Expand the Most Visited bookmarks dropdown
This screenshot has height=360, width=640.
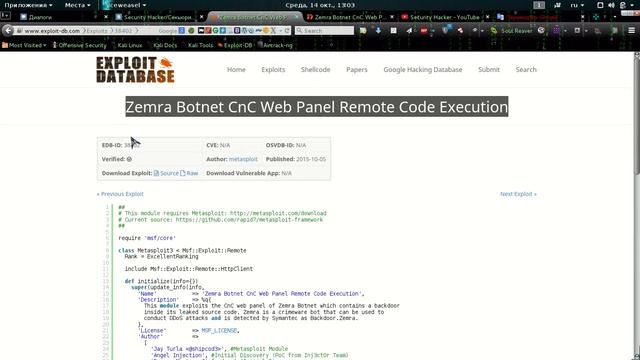[x=24, y=45]
